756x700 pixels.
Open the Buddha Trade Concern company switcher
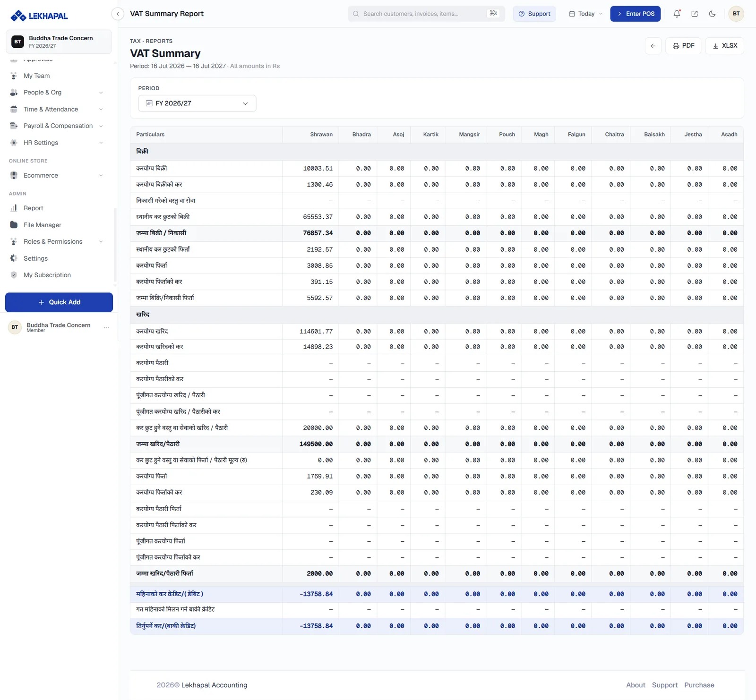click(59, 42)
